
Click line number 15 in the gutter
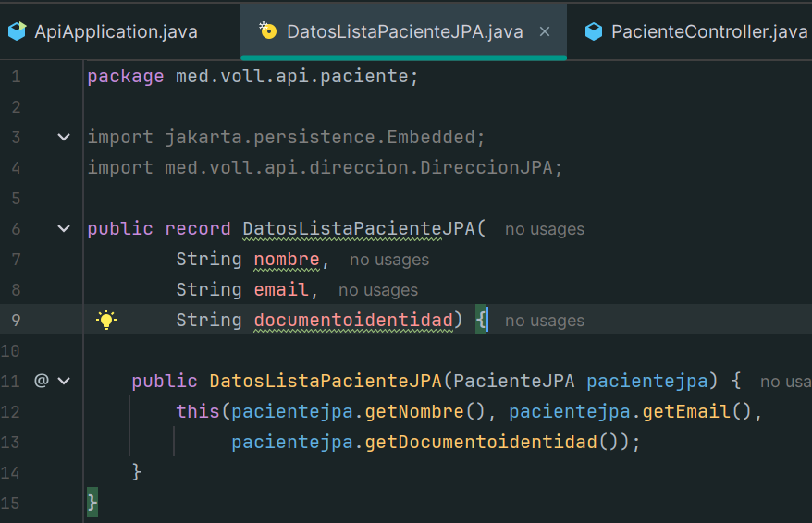10,504
